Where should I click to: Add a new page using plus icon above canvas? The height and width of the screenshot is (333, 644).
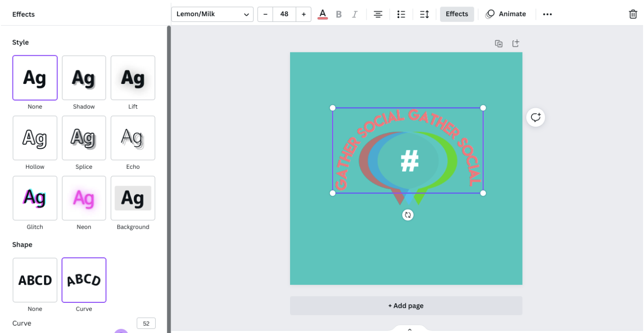tap(516, 43)
